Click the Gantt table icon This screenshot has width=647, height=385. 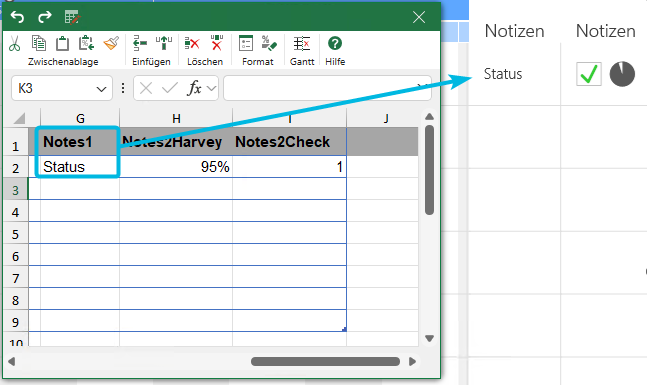(302, 43)
